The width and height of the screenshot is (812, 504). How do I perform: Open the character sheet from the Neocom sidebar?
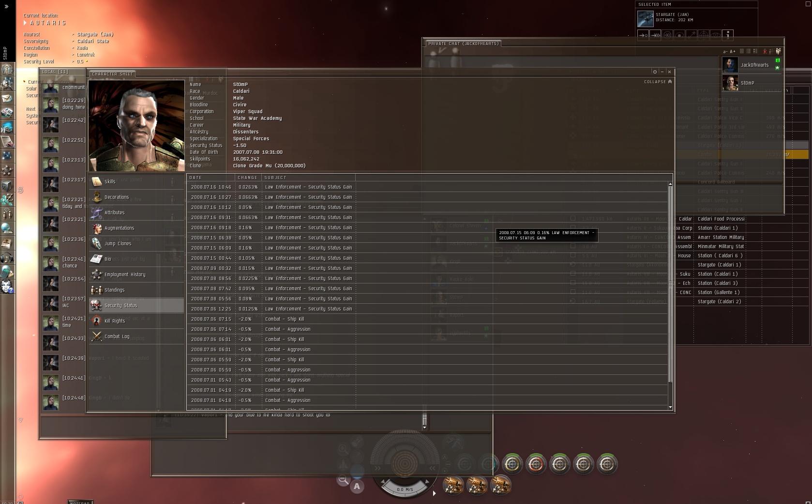pos(7,69)
